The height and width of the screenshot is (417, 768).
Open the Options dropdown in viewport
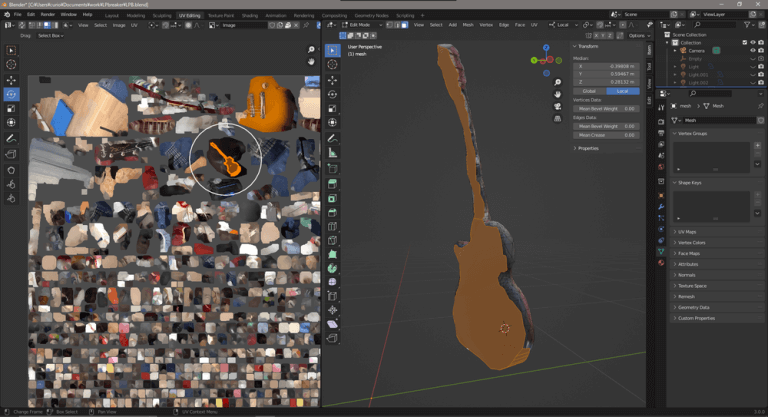639,36
